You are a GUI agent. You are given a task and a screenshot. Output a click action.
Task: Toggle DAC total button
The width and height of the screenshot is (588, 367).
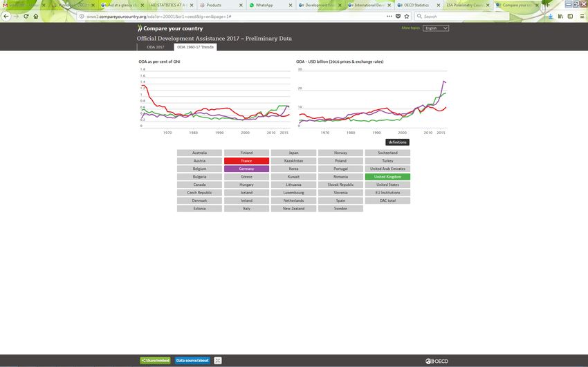point(387,200)
